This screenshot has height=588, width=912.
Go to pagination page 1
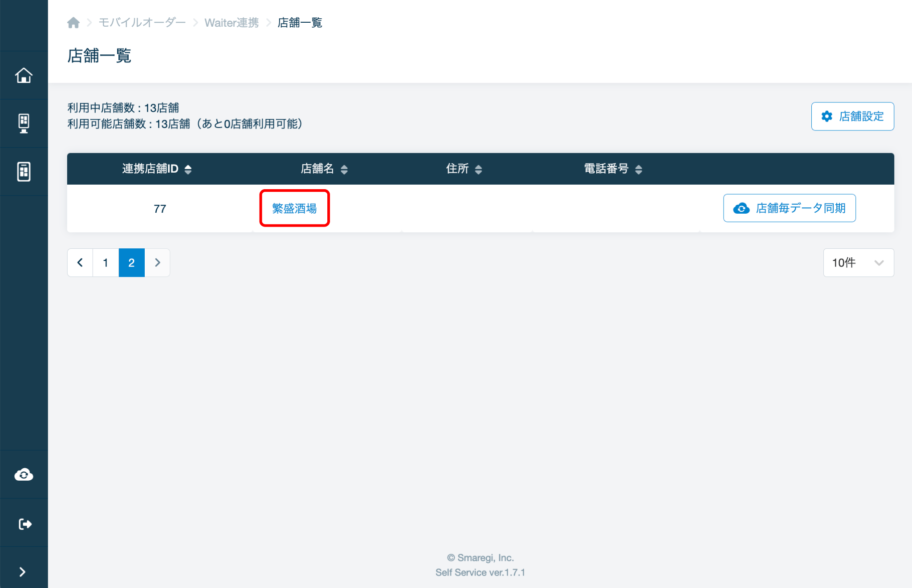[106, 263]
